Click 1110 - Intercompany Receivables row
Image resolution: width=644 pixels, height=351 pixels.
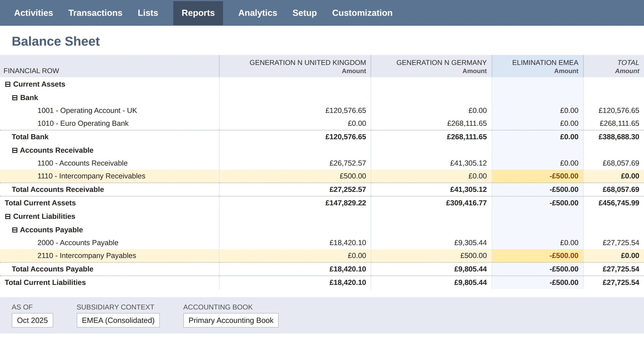322,176
